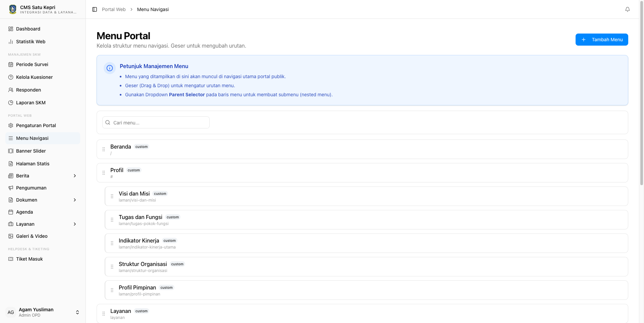
Task: Click the Tiket Masuk ticket icon
Action: pyautogui.click(x=11, y=259)
